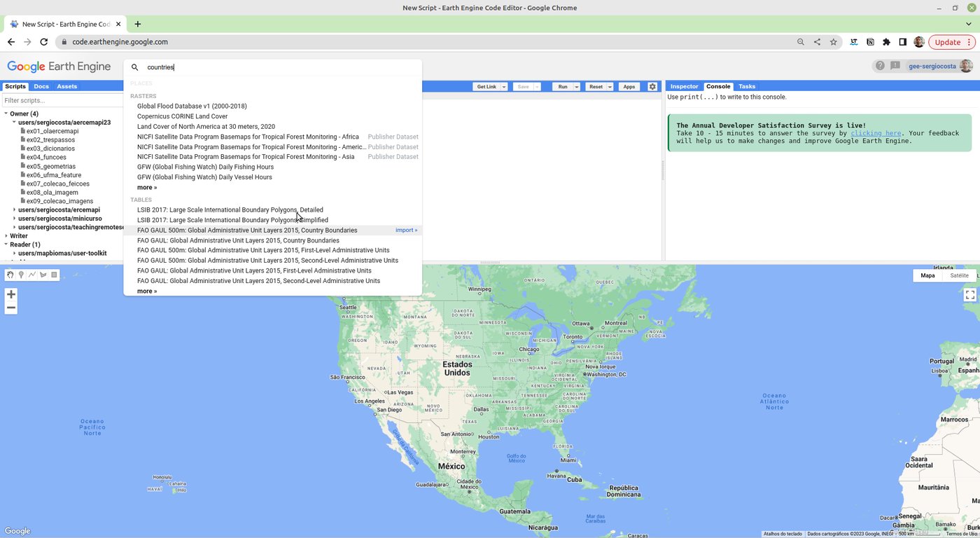This screenshot has height=538, width=980.
Task: Switch to the Console tab
Action: 718,87
